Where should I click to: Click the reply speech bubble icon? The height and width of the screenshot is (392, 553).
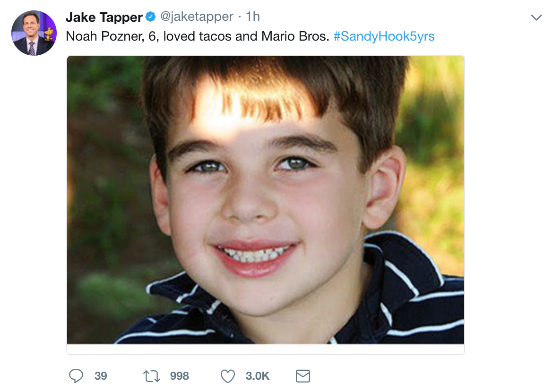pyautogui.click(x=76, y=376)
